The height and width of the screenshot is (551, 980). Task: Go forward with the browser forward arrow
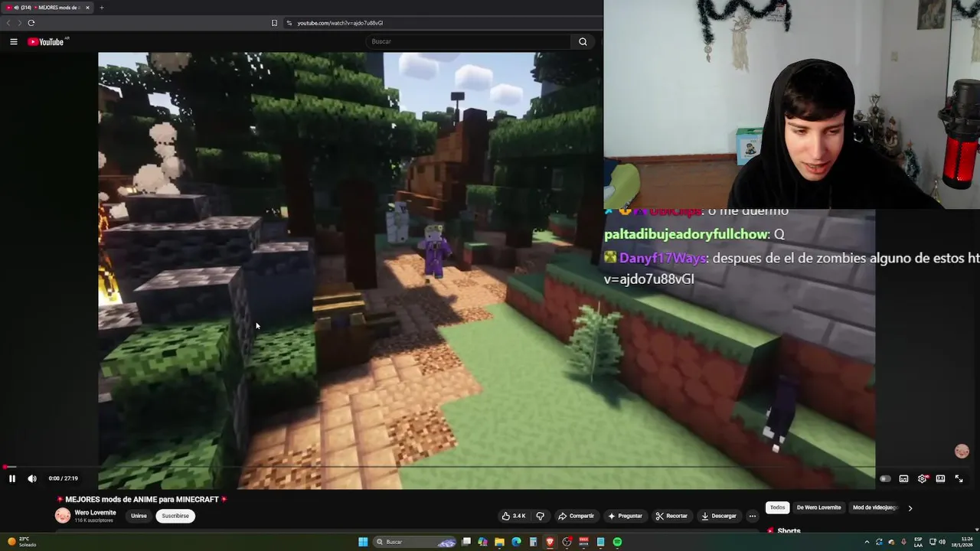(19, 23)
